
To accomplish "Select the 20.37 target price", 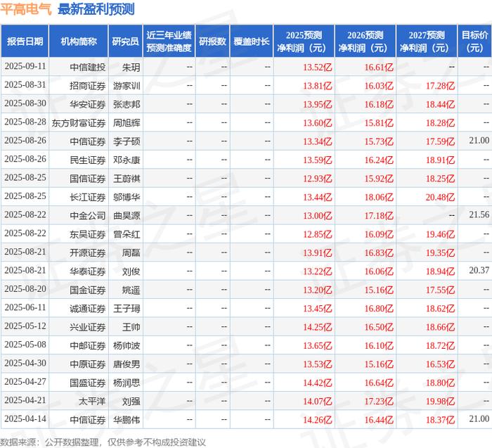I will coord(479,270).
